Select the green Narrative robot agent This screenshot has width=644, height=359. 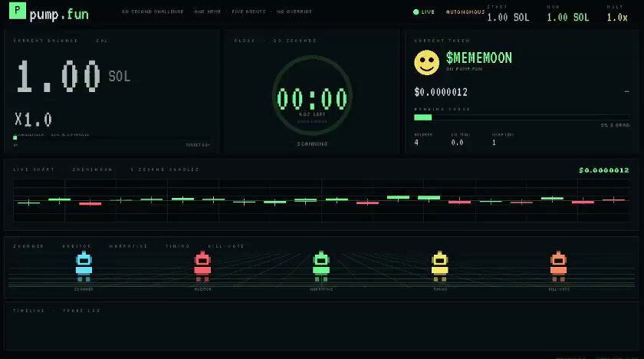(321, 266)
